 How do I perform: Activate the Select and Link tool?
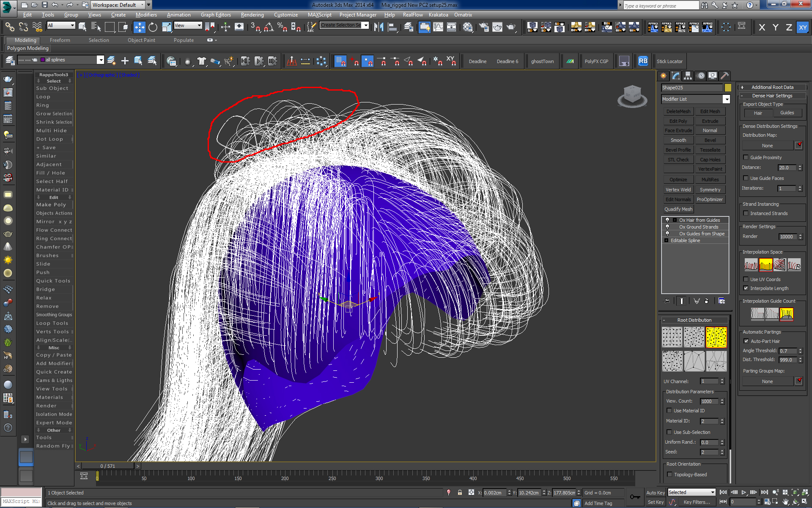coord(9,27)
